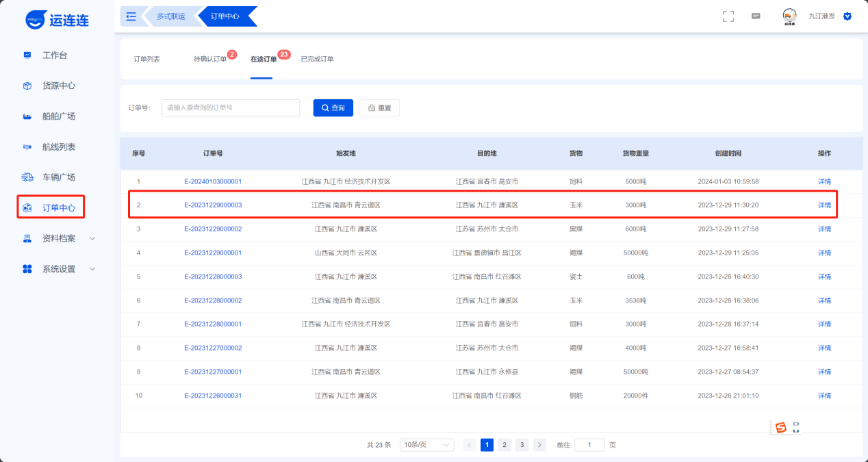
Task: Open 船舶广场 in the sidebar
Action: [x=58, y=116]
